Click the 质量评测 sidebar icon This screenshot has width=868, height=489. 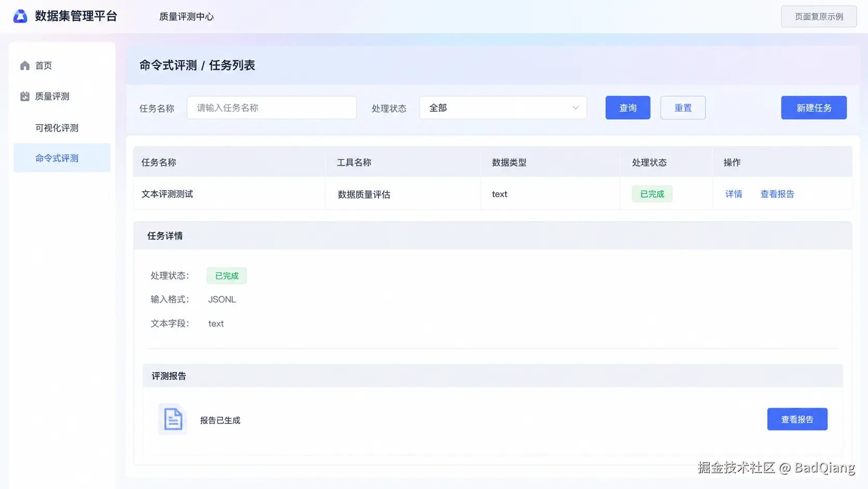click(x=25, y=96)
